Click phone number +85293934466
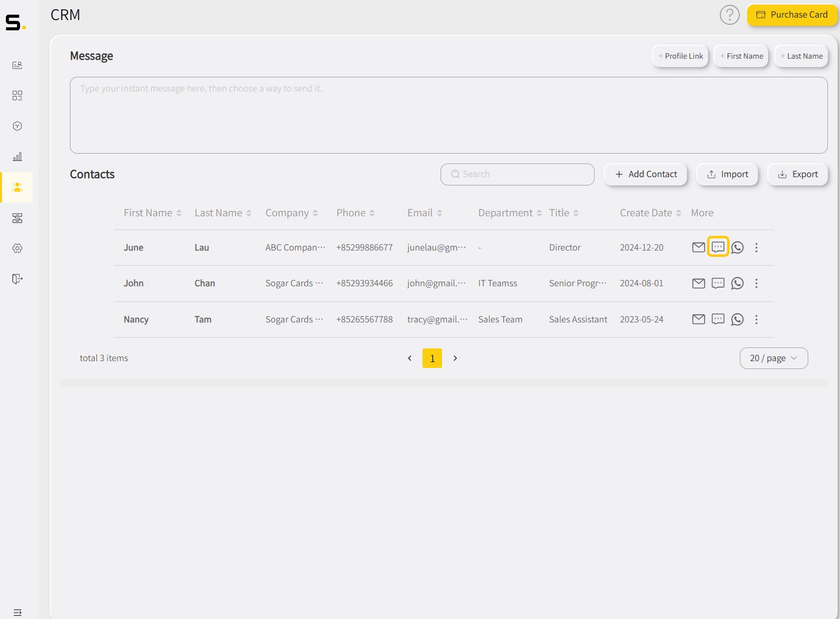Viewport: 840px width, 619px height. [x=364, y=283]
